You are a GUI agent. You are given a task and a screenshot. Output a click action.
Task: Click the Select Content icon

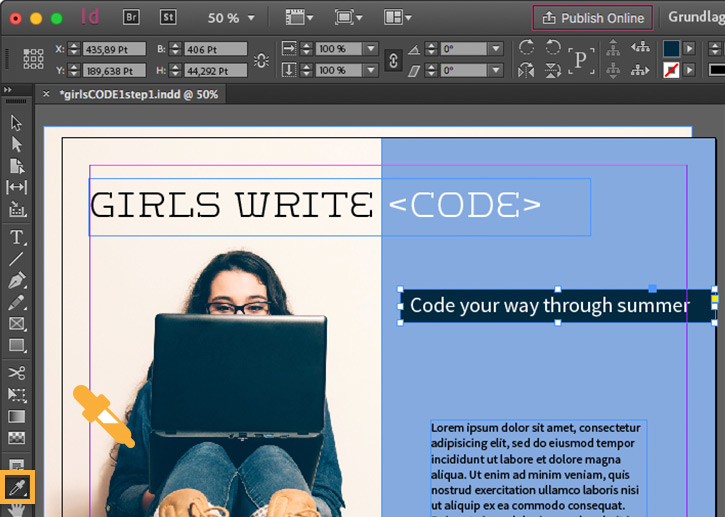click(x=613, y=70)
